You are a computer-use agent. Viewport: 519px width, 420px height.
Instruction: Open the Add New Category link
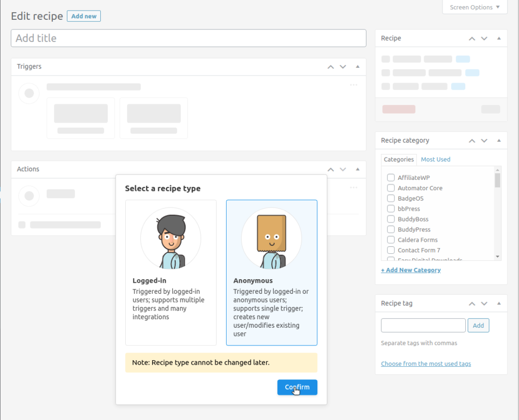pos(411,270)
